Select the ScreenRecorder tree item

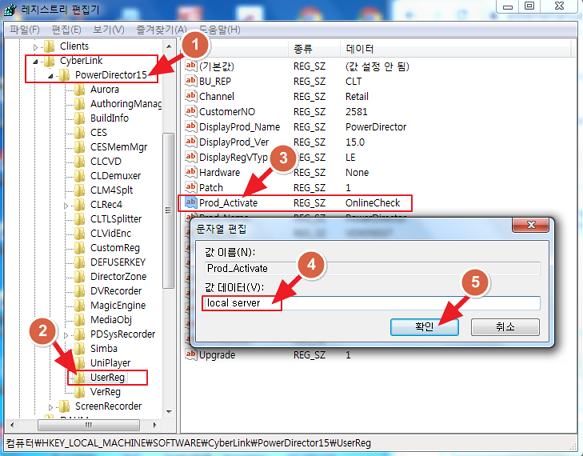click(108, 407)
